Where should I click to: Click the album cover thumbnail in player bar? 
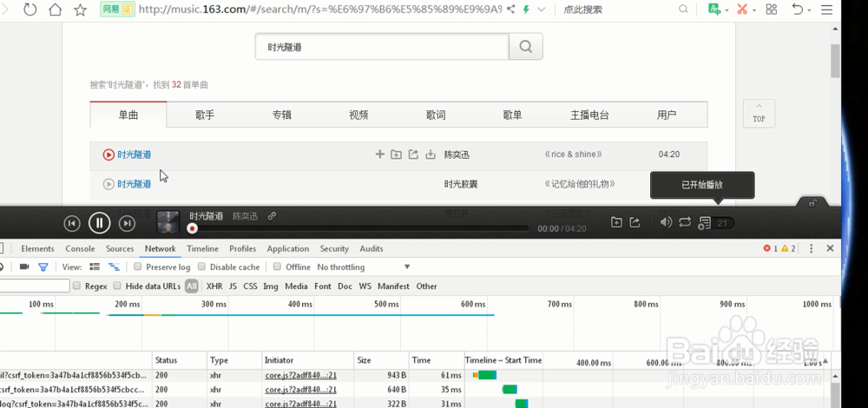pyautogui.click(x=168, y=222)
